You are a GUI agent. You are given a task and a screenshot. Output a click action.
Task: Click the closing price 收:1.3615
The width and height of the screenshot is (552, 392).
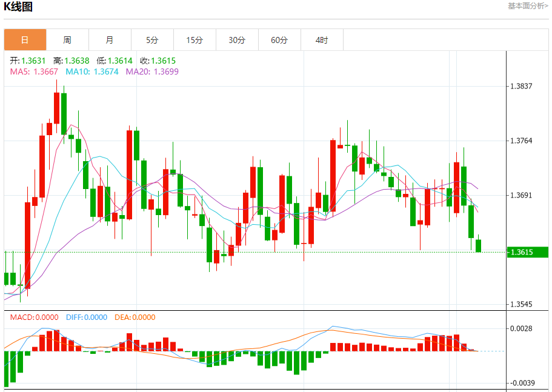(158, 61)
